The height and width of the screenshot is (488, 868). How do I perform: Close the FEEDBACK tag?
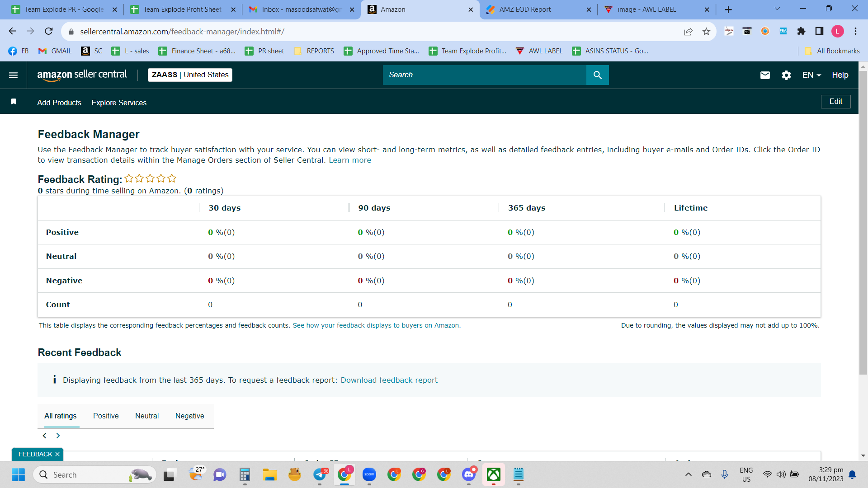click(57, 454)
